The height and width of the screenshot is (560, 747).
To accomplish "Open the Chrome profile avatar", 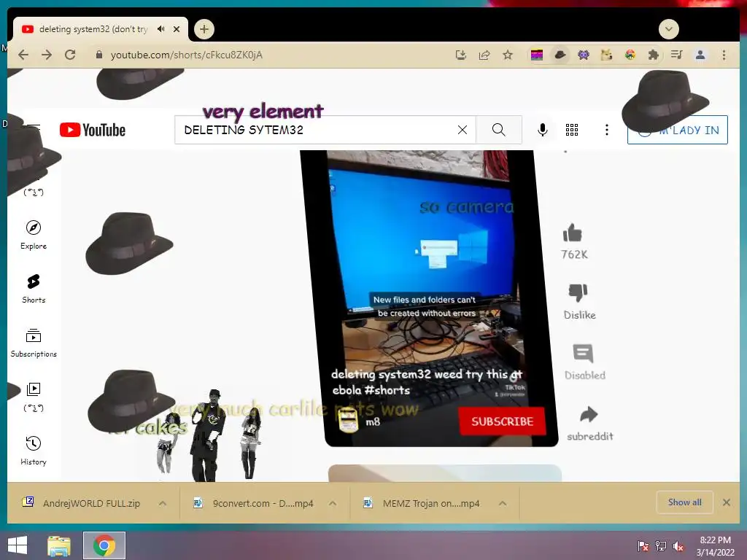I will click(x=700, y=55).
